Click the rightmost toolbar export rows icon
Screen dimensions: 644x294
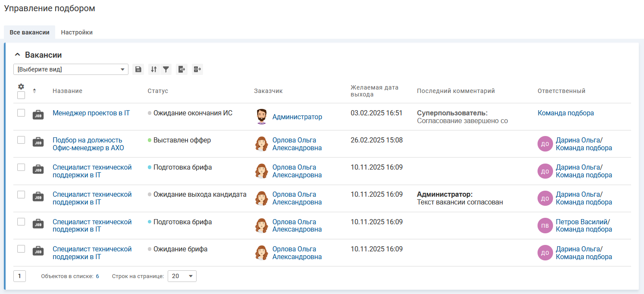[x=197, y=69]
